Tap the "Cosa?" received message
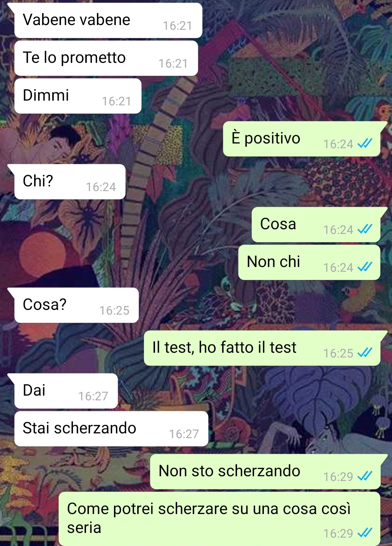392x546 pixels. (77, 305)
